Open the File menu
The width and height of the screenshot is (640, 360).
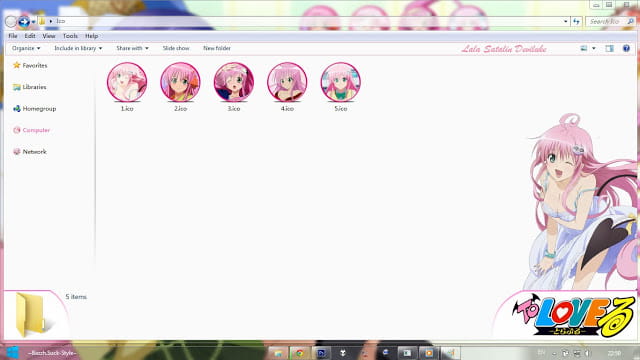13,36
